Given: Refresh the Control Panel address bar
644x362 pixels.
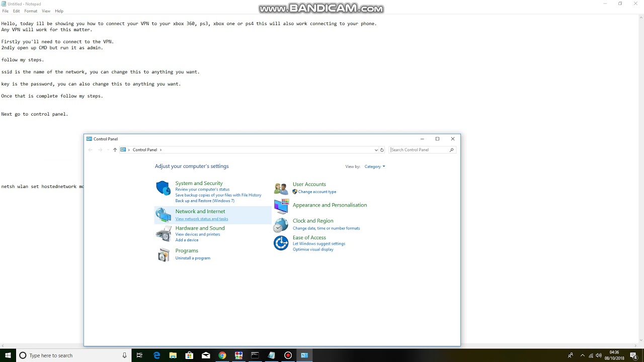Looking at the screenshot, I should click(x=382, y=150).
